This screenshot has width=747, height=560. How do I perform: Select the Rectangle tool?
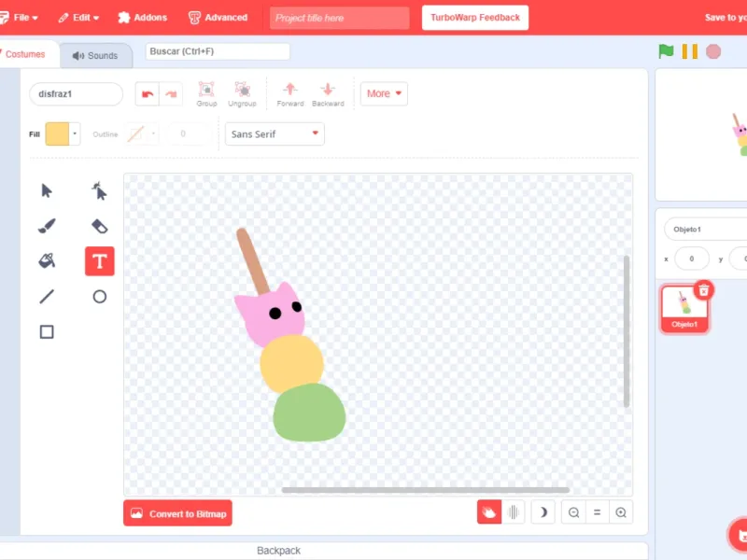(47, 331)
